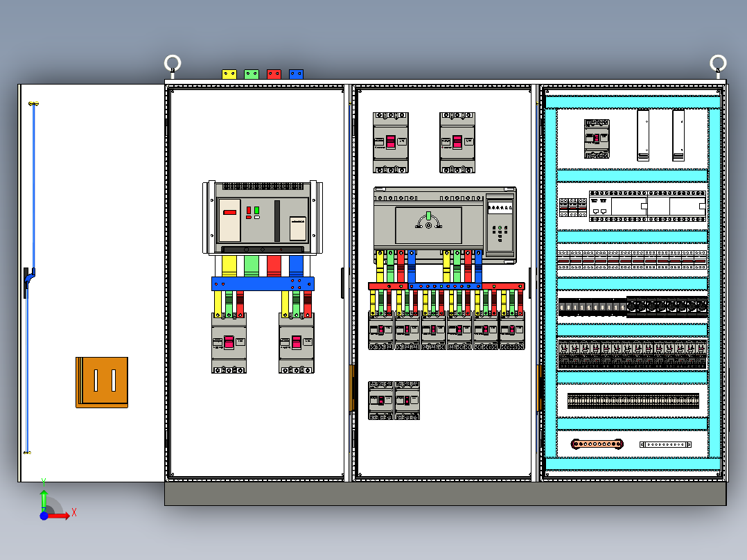Select the large air circuit breaker
The height and width of the screenshot is (560, 747).
point(263,218)
